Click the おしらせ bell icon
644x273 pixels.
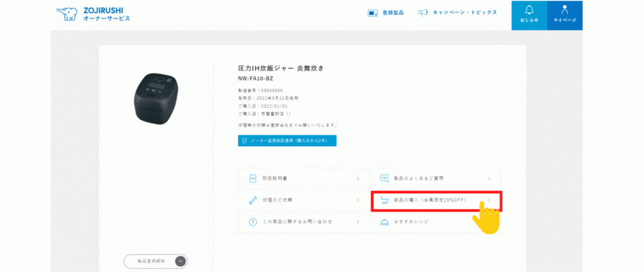(529, 10)
